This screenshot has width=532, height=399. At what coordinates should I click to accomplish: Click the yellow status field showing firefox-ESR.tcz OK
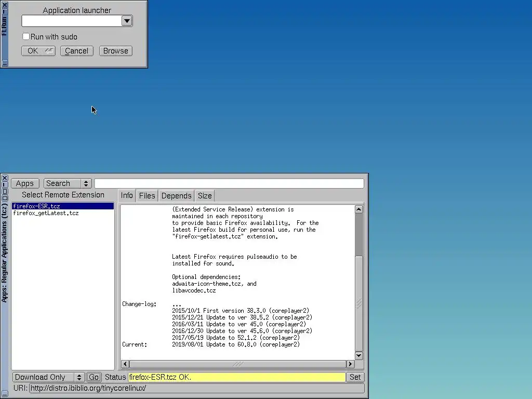(237, 377)
